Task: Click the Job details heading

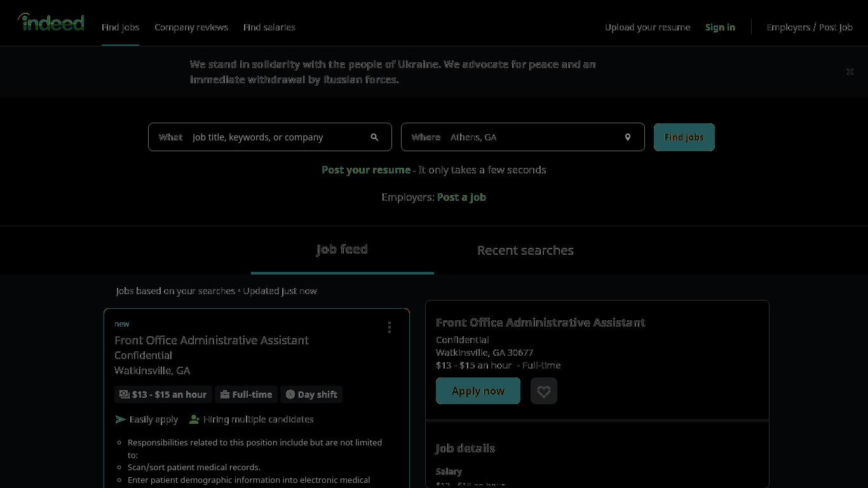Action: (466, 449)
